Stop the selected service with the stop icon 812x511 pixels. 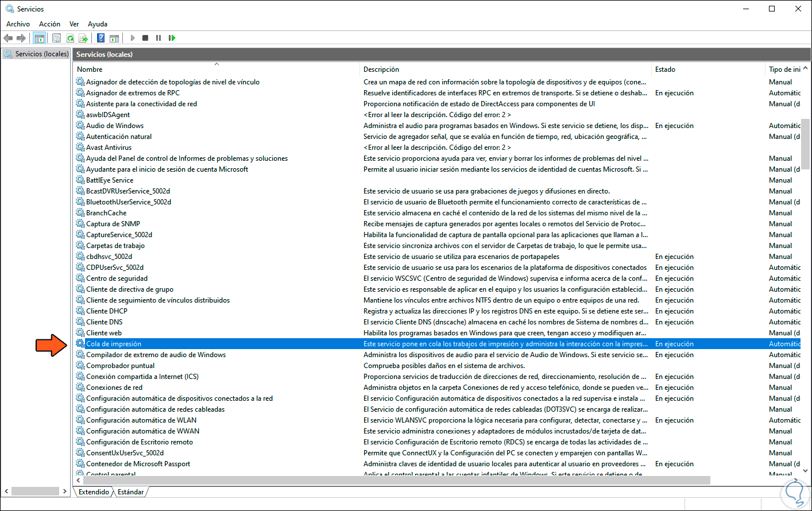point(145,38)
